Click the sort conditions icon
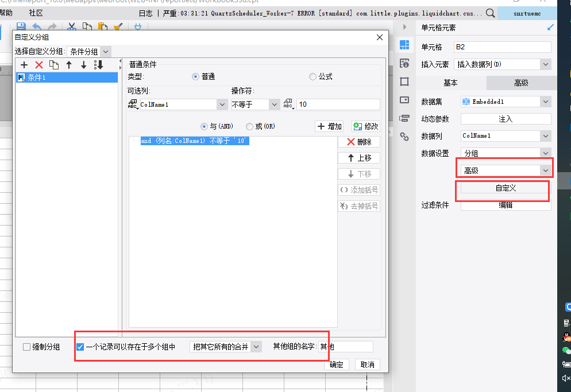 [99, 65]
